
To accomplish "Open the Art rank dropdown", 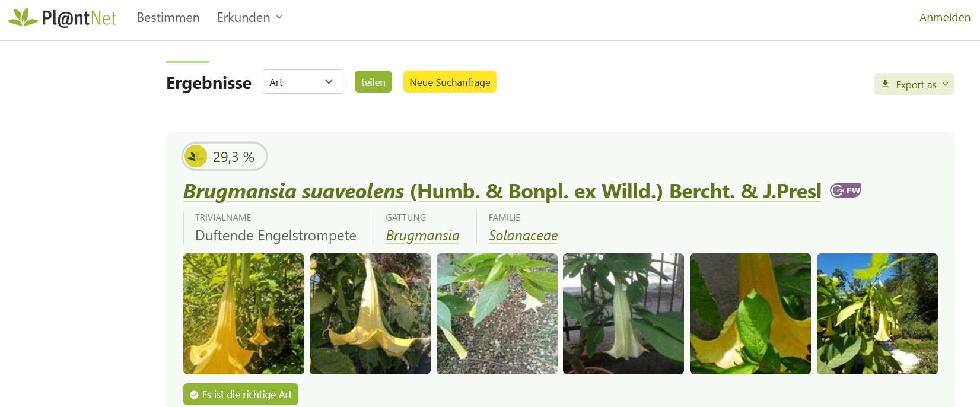I will 303,82.
